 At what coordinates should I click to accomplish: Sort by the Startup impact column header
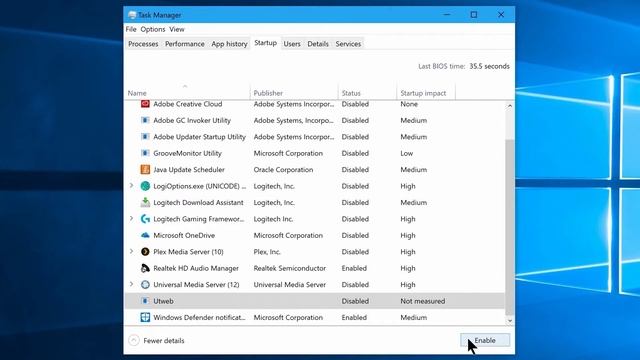425,93
